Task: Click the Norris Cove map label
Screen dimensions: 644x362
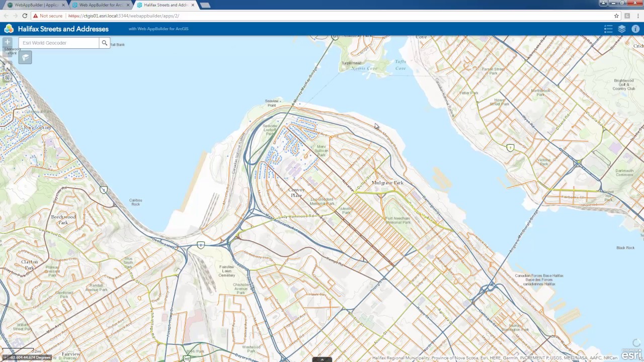Action: pos(364,68)
